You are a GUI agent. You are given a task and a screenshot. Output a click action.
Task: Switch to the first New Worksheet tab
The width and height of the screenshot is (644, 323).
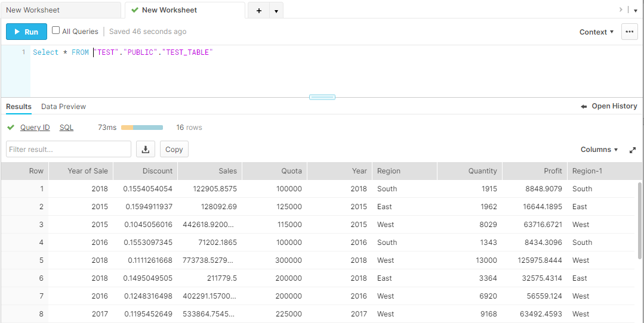click(61, 10)
